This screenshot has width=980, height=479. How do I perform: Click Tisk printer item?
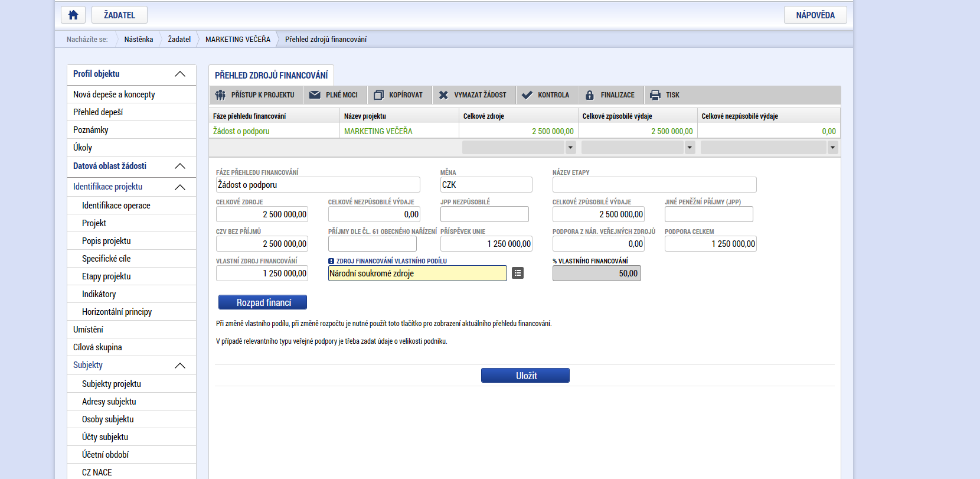point(665,95)
